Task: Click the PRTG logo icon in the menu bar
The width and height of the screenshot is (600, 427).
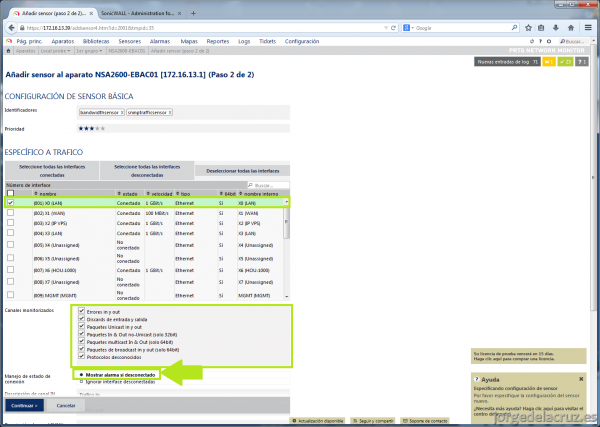Action: point(9,41)
